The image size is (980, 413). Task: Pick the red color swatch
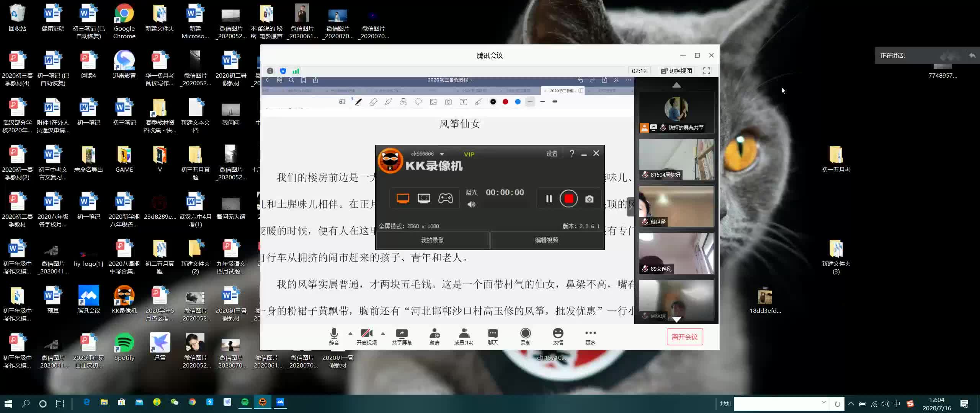[x=505, y=102]
